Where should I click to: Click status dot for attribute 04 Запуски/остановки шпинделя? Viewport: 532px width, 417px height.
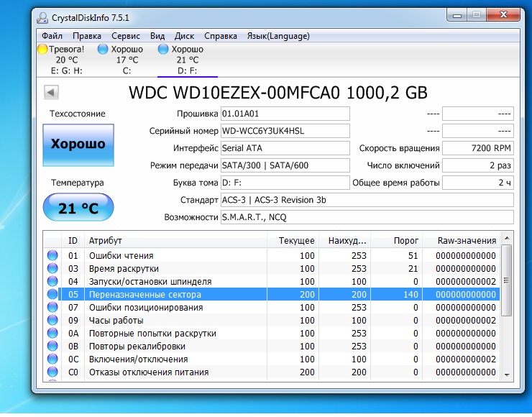(52, 281)
